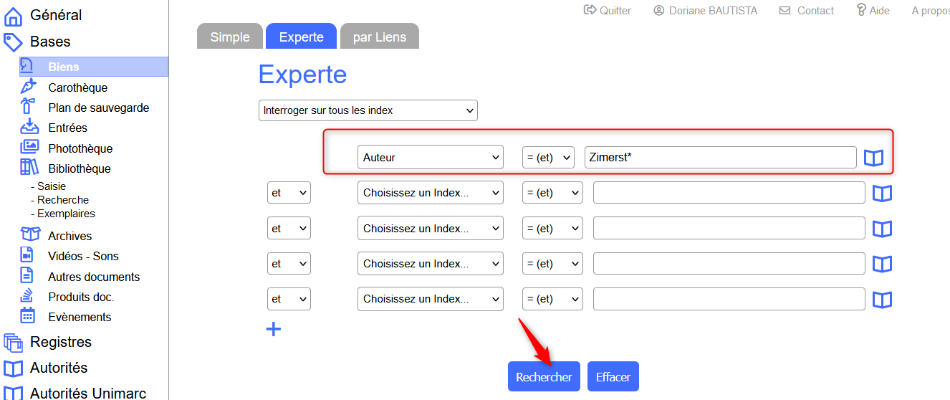Open the Photothèque sidebar icon
The height and width of the screenshot is (400, 950).
[28, 148]
